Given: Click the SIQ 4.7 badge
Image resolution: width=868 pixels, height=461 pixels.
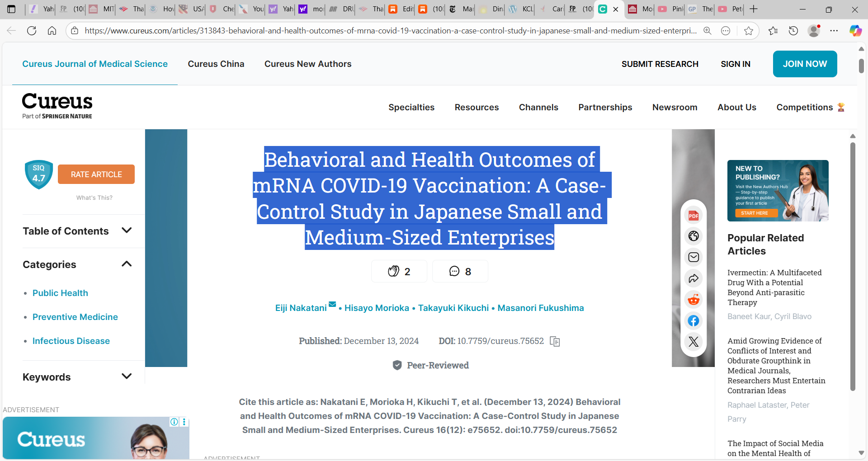Looking at the screenshot, I should [x=39, y=174].
